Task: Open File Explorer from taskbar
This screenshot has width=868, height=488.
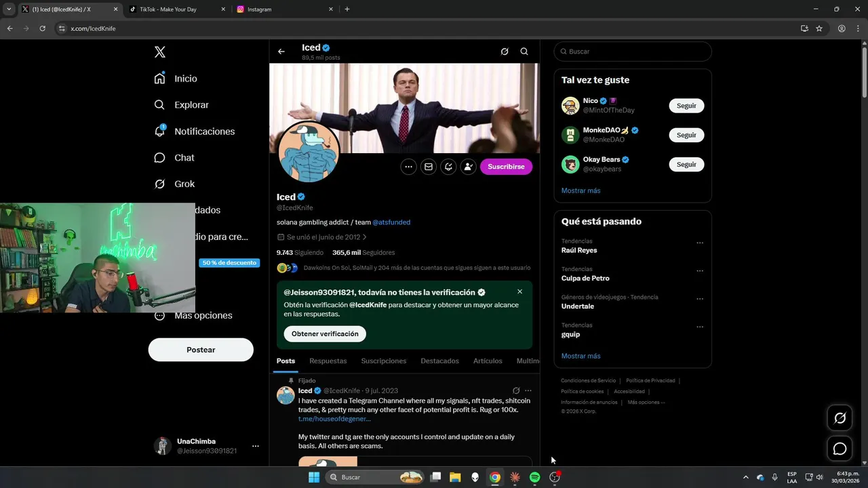Action: pos(455,477)
